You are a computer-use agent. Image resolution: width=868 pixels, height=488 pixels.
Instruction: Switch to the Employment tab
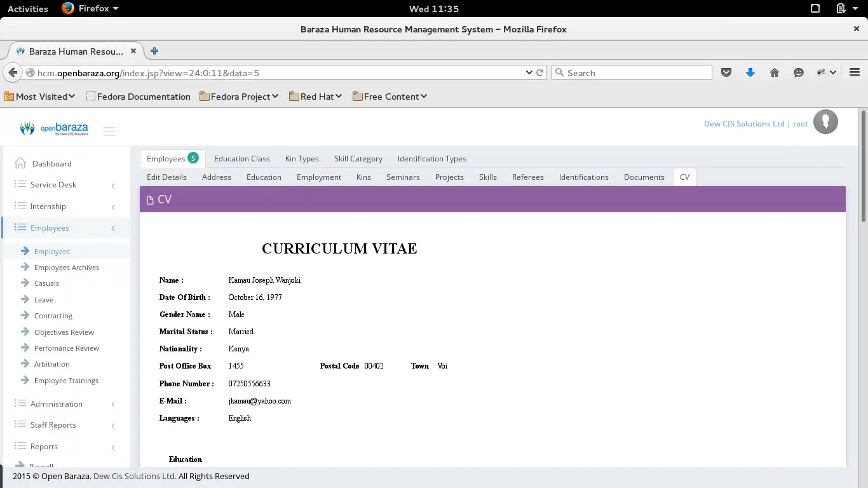click(318, 177)
